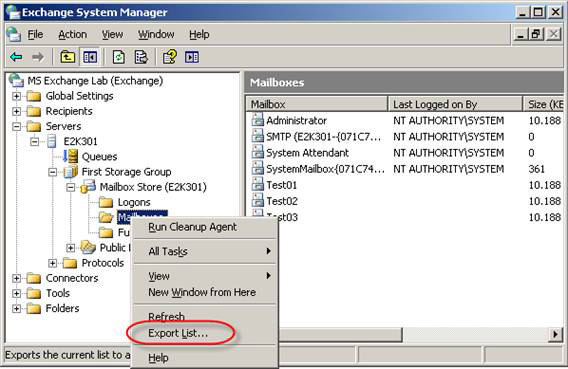Screen dimensions: 568x369
Task: Open All Tasks submenu
Action: [205, 251]
